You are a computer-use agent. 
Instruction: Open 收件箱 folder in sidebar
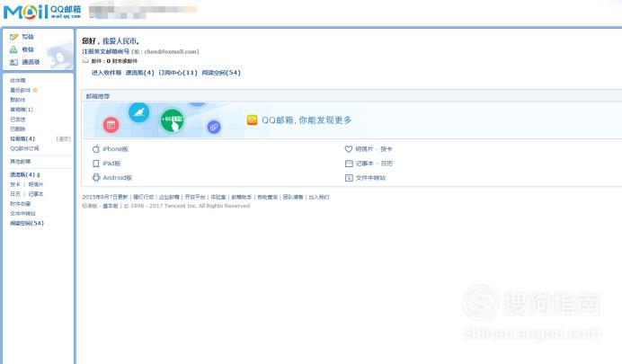point(17,81)
